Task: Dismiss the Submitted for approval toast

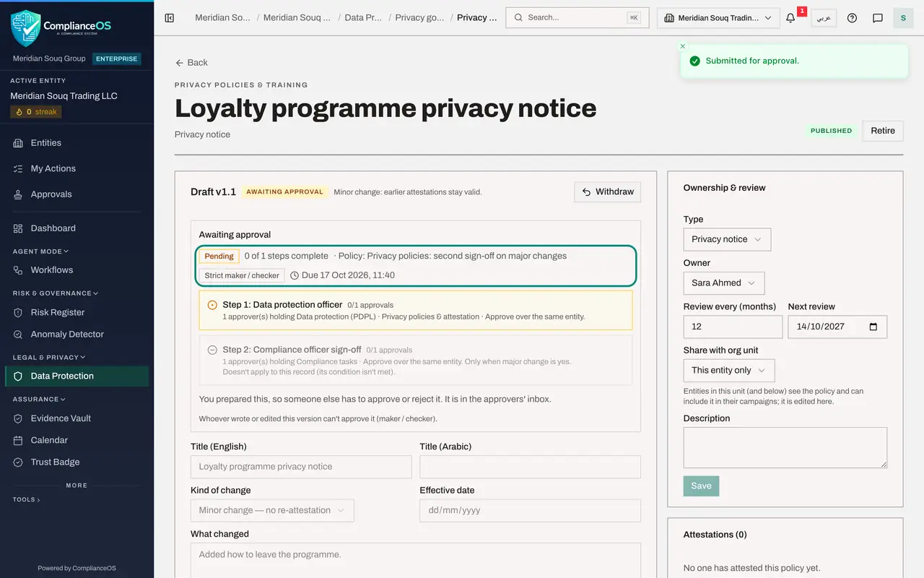Action: [683, 46]
